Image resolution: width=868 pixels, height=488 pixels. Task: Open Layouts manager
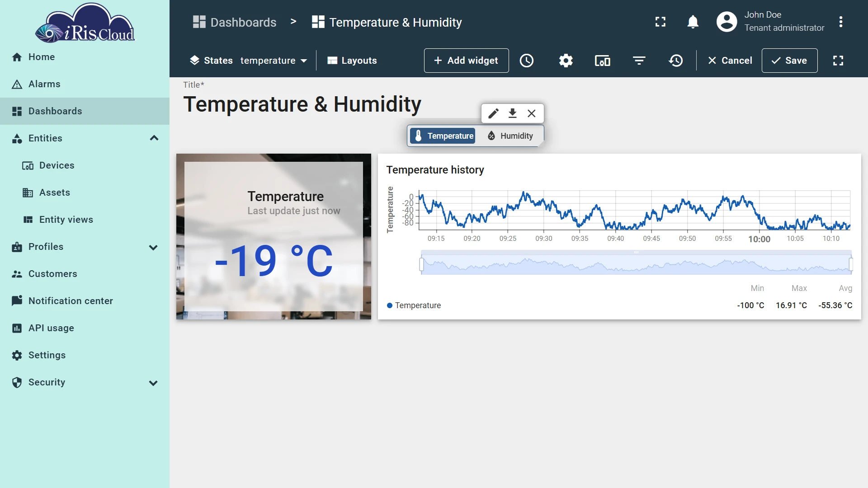tap(352, 61)
